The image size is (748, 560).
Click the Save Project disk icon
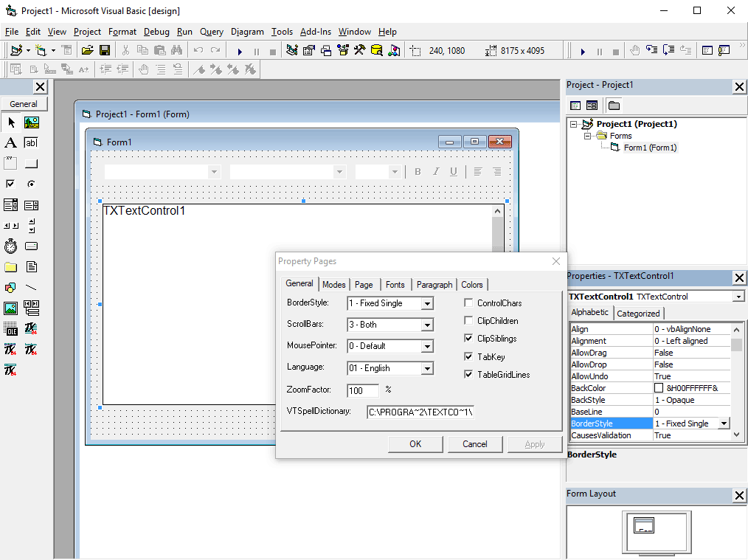105,50
